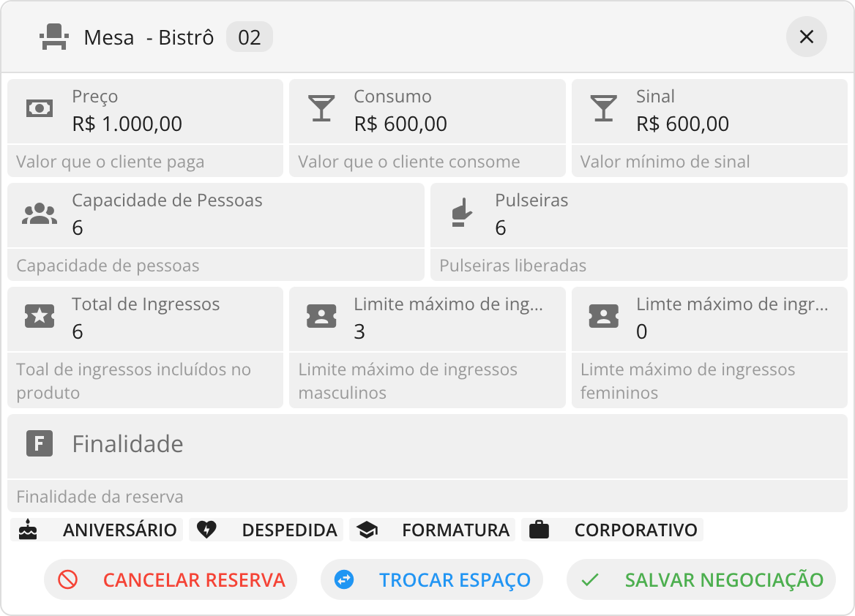Save with SALVAR NEGOCIAÇÃO button
This screenshot has width=855, height=616.
click(x=701, y=579)
